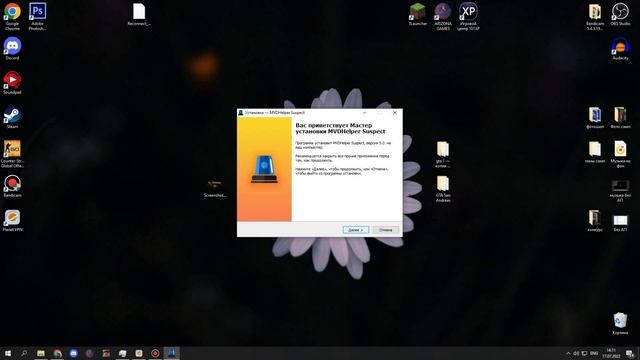Open Google Chrome desktop shortcut
The height and width of the screenshot is (360, 640).
point(12,16)
